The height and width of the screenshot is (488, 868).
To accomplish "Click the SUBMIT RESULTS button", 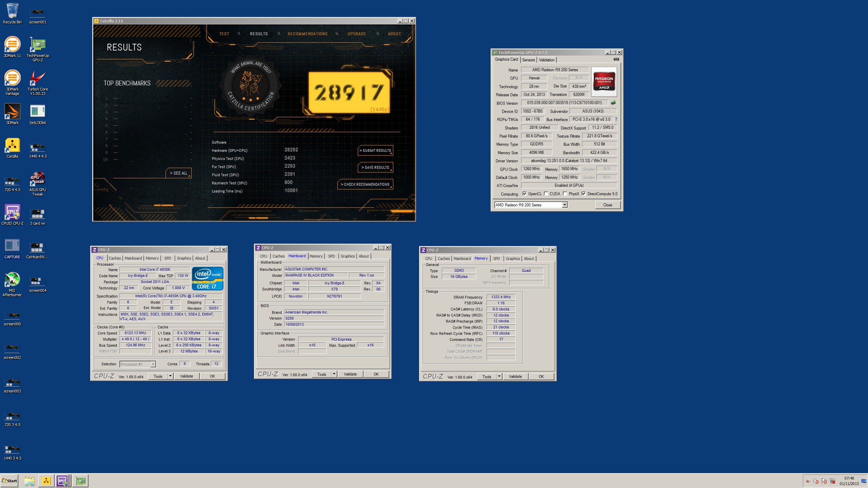I will (x=375, y=150).
